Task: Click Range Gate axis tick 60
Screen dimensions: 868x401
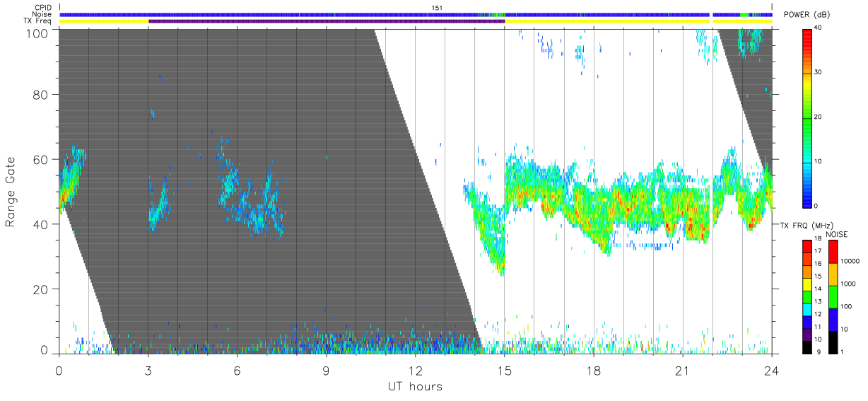Action: [x=42, y=159]
